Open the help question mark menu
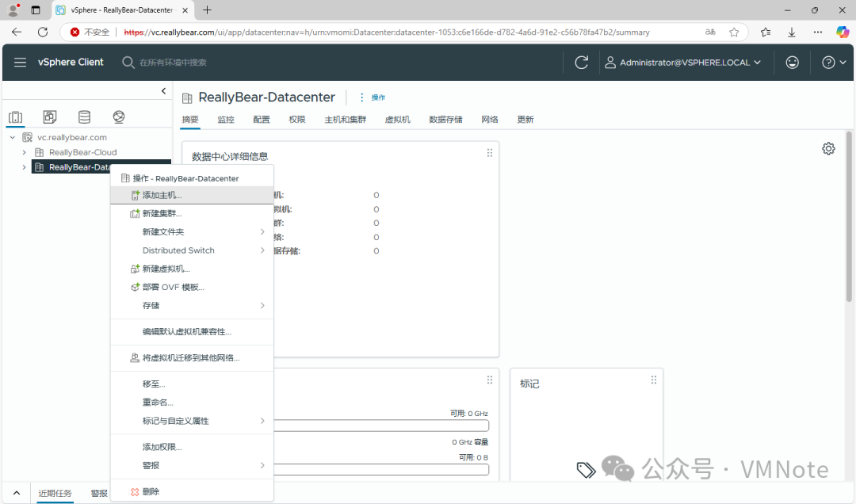 pyautogui.click(x=834, y=63)
